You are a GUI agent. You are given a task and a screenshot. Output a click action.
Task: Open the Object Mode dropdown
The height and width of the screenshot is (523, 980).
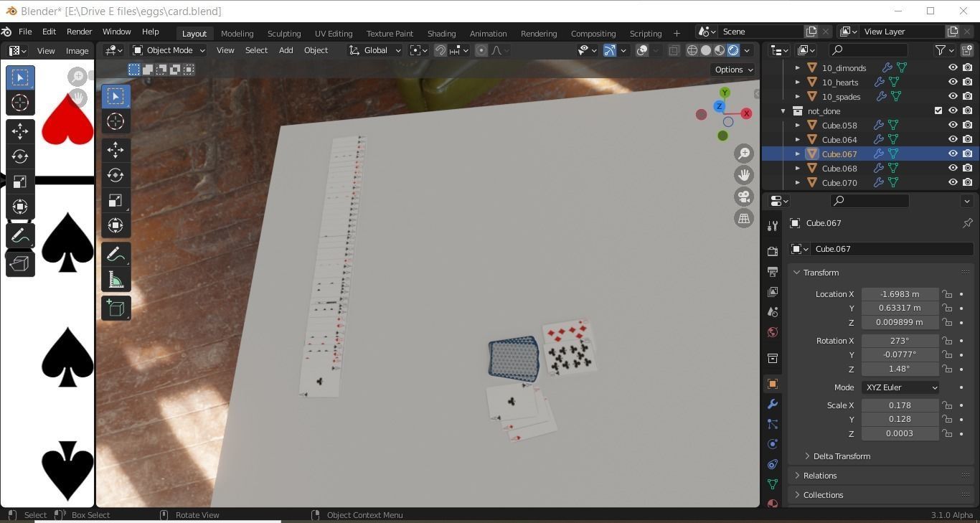[x=169, y=50]
